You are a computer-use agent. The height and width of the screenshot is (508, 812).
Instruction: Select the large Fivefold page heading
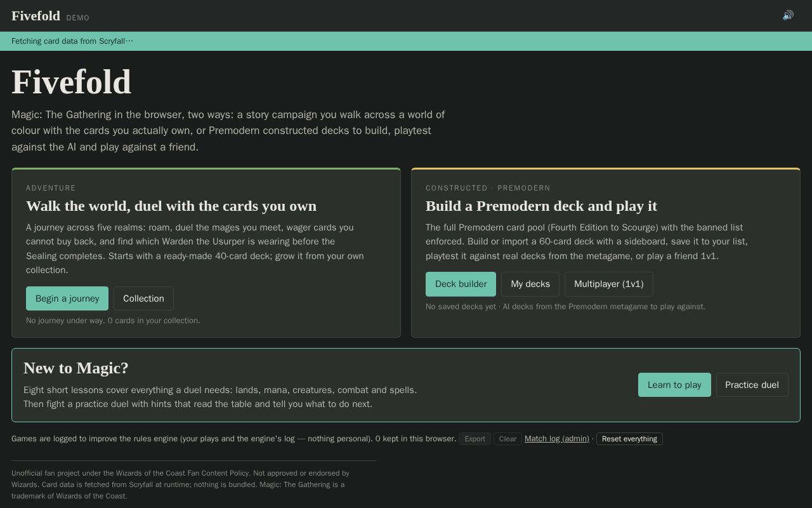coord(71,83)
